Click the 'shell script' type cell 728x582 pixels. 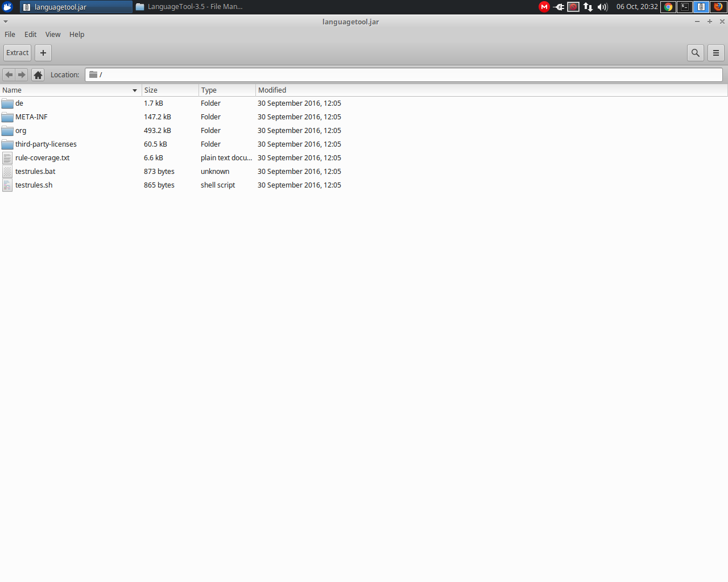(x=218, y=185)
